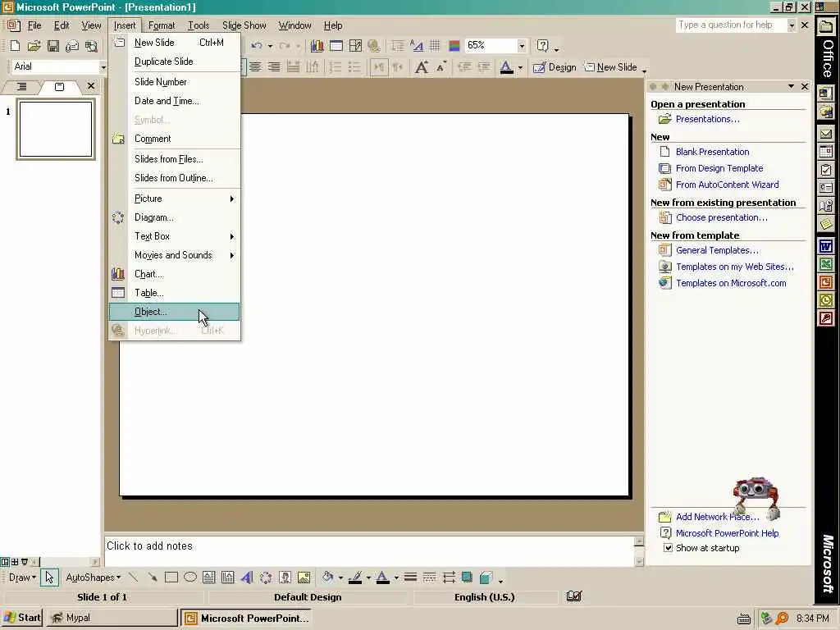Screen dimensions: 840x630
Task: Open the Line Color dropdown arrow
Action: (x=368, y=578)
